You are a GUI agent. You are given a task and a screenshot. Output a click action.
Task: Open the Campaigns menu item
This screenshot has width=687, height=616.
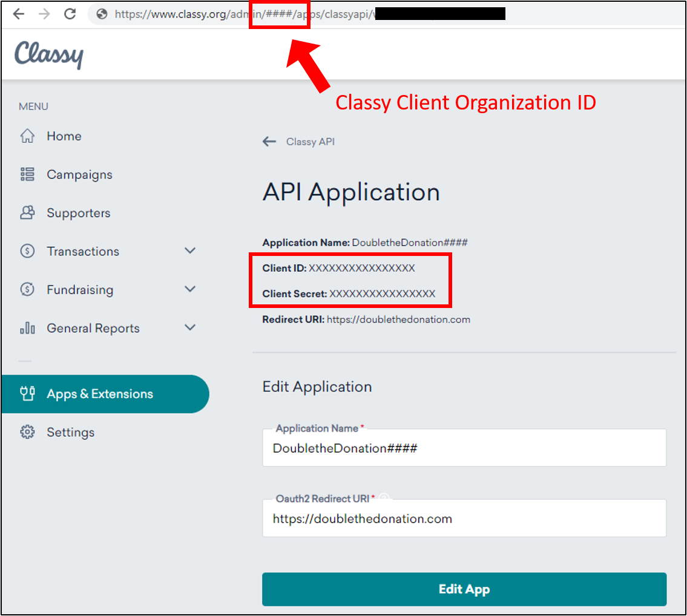pos(79,175)
